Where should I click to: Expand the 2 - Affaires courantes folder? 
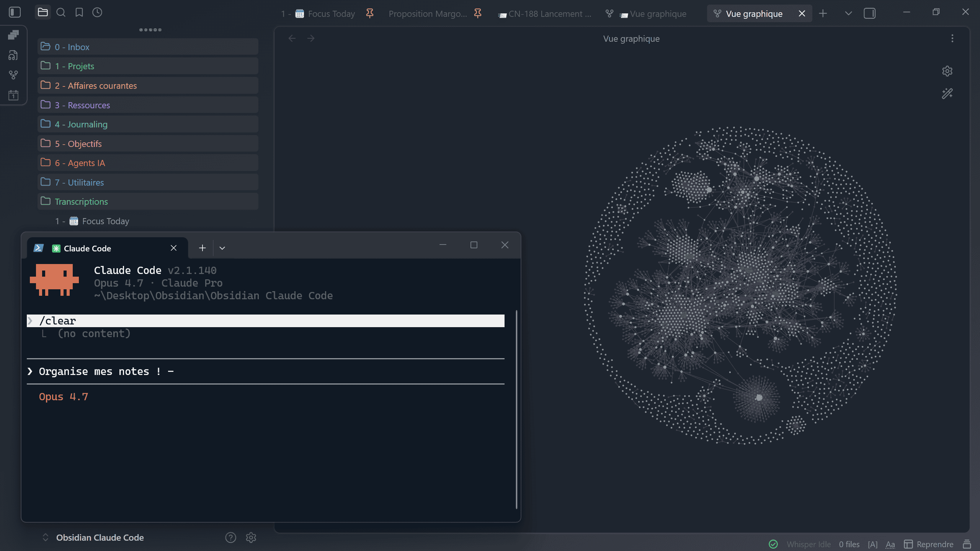point(148,85)
